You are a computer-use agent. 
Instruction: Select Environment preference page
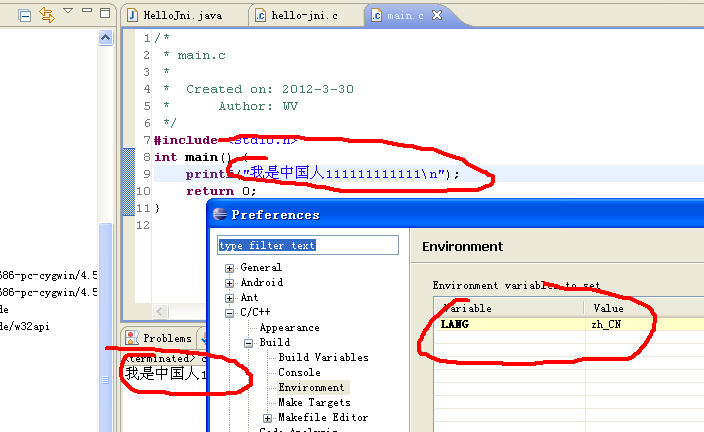point(311,387)
